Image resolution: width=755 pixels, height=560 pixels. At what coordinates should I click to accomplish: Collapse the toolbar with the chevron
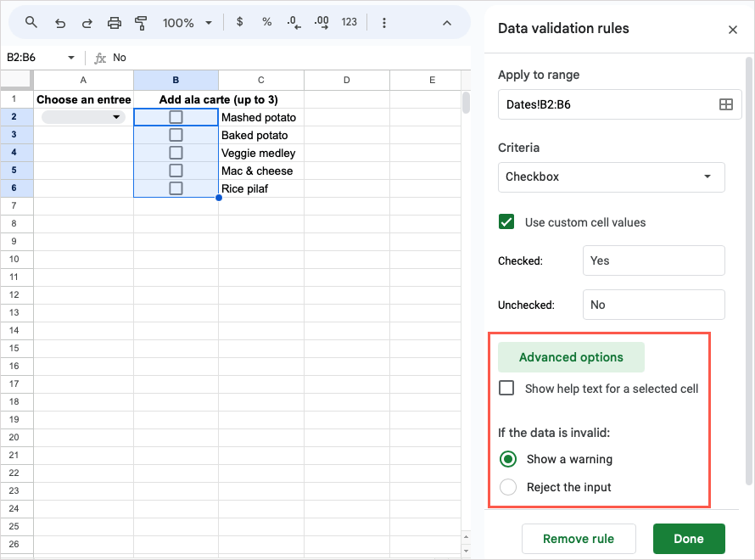coord(447,22)
